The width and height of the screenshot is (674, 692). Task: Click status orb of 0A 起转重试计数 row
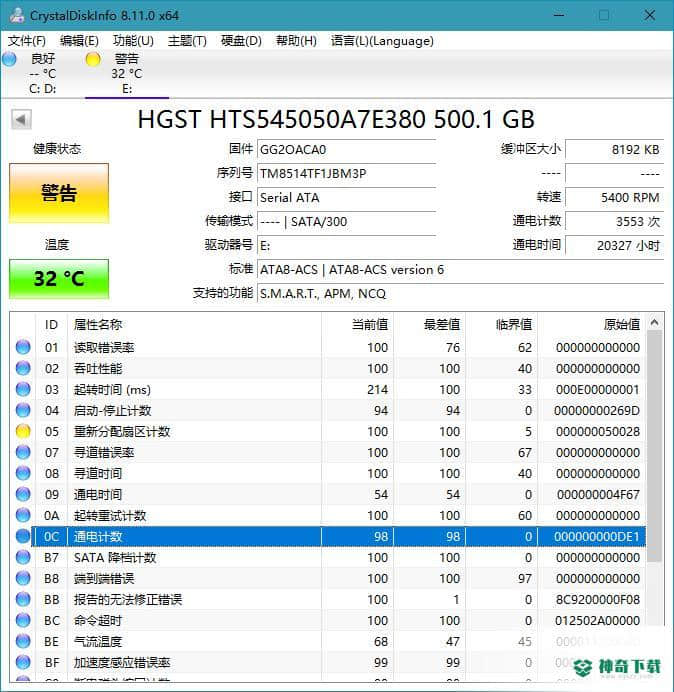[x=23, y=515]
